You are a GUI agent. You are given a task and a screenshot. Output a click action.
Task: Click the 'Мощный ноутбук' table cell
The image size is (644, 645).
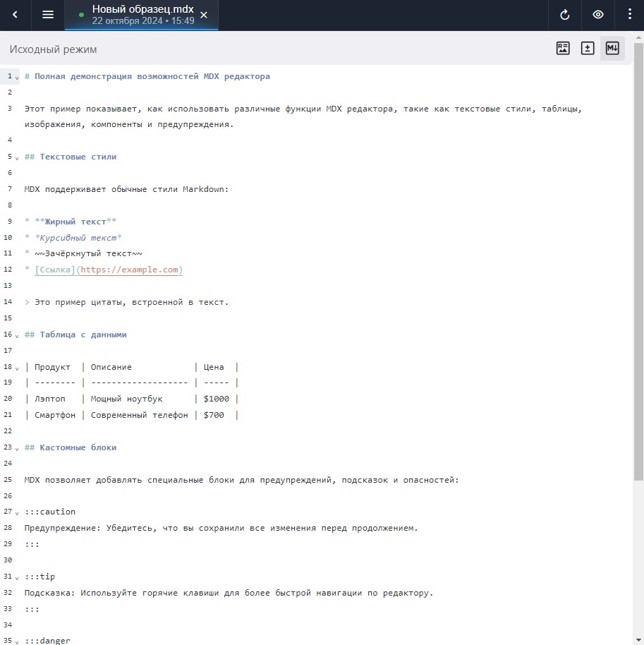point(127,399)
